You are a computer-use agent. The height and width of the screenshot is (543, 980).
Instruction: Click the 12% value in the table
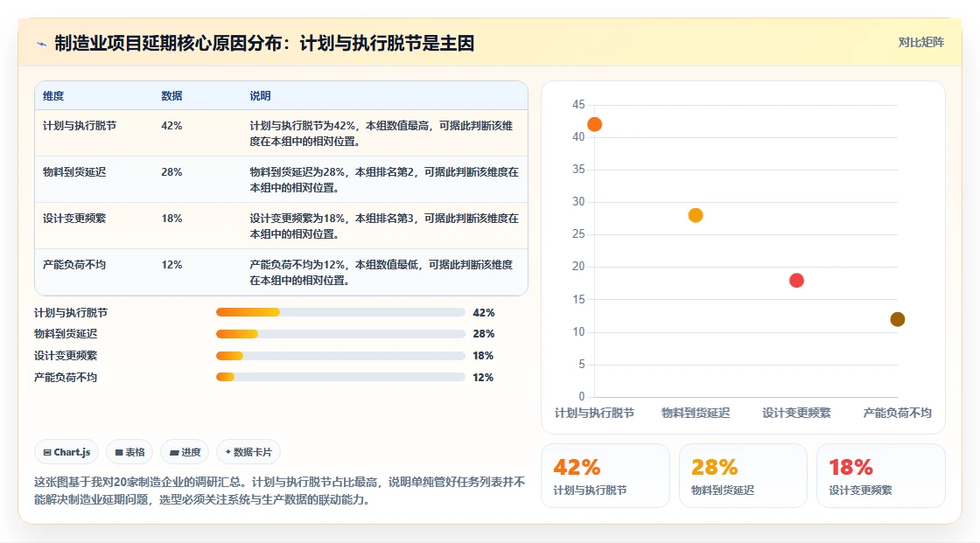pyautogui.click(x=171, y=264)
